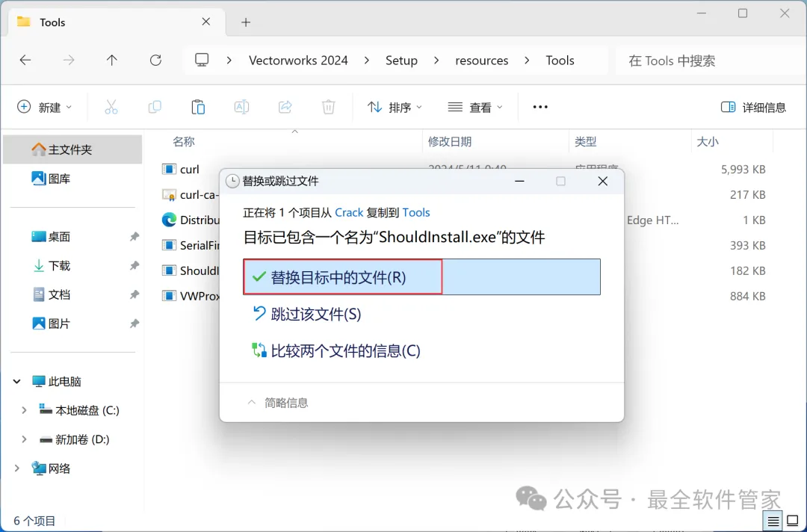The width and height of the screenshot is (807, 532).
Task: Click the 5,993 KB size value
Action: point(743,170)
